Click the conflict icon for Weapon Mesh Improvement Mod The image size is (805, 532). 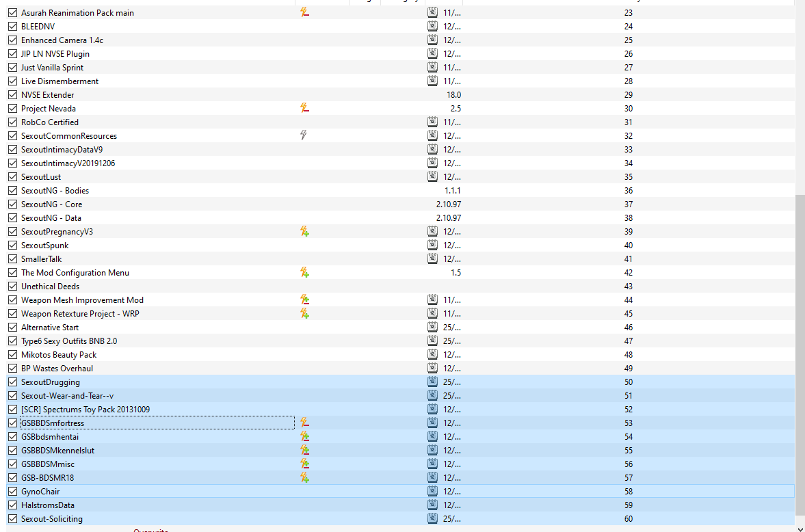pyautogui.click(x=304, y=300)
